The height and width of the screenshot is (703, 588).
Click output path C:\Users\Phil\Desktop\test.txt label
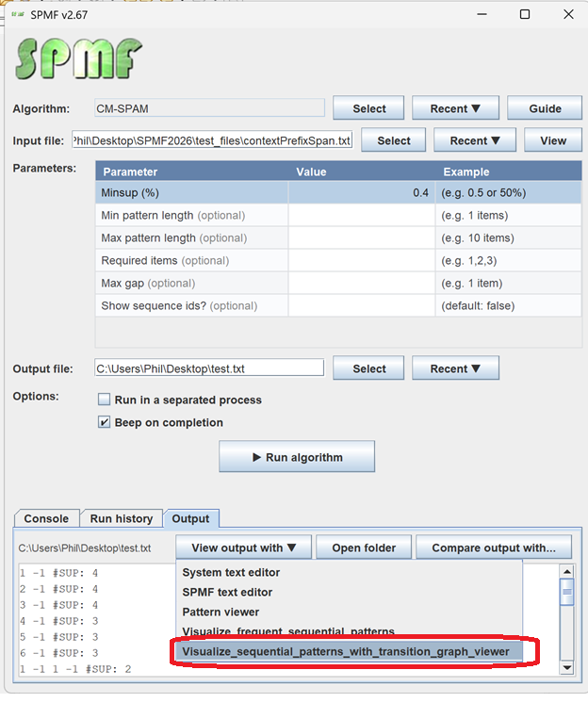point(85,548)
